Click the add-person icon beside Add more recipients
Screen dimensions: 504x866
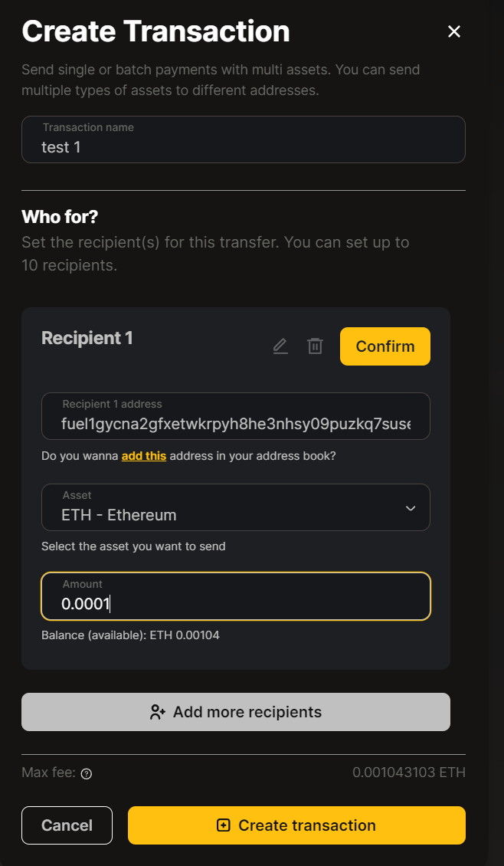coord(158,712)
